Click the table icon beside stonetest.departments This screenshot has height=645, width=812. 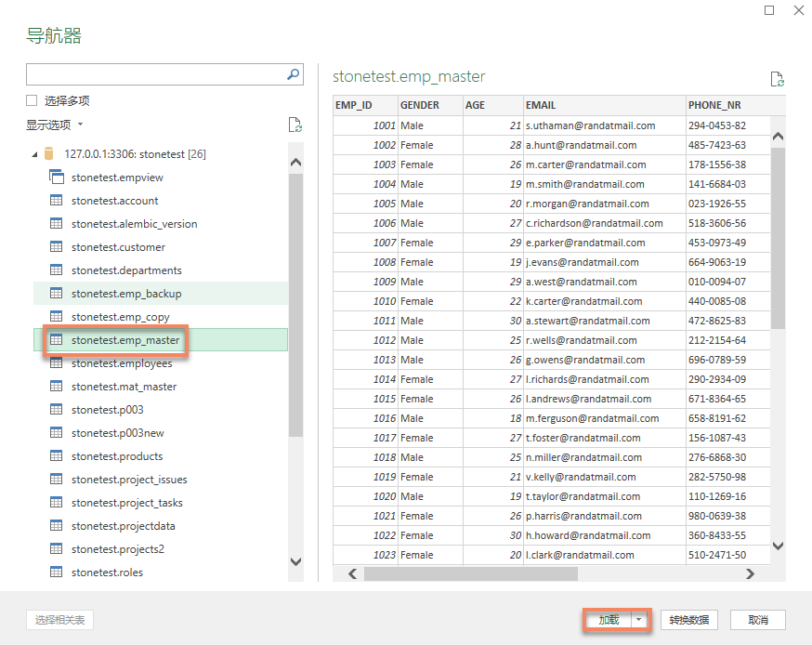coord(58,270)
